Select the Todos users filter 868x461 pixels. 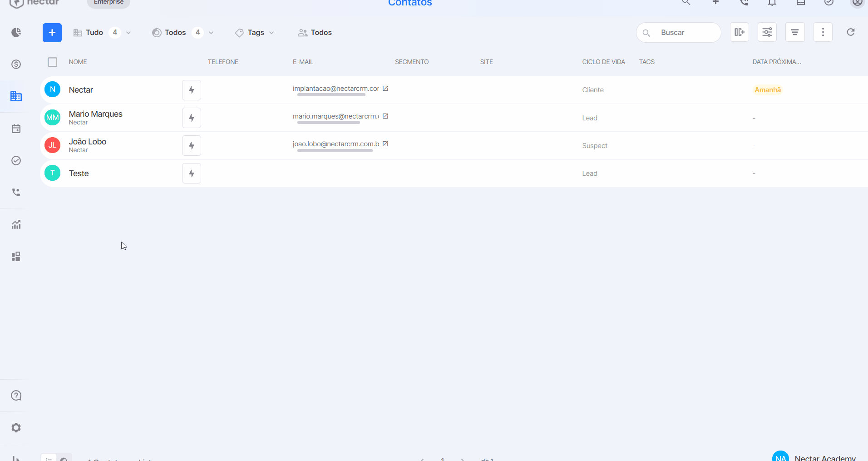[315, 33]
